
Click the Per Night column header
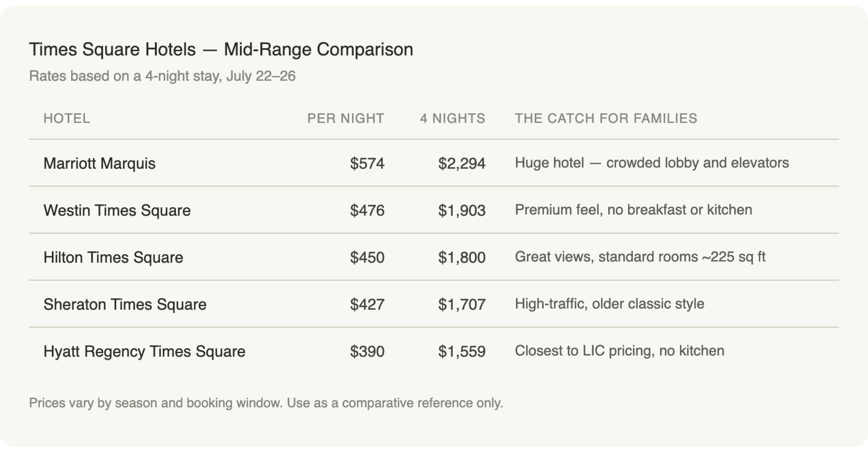pyautogui.click(x=345, y=118)
